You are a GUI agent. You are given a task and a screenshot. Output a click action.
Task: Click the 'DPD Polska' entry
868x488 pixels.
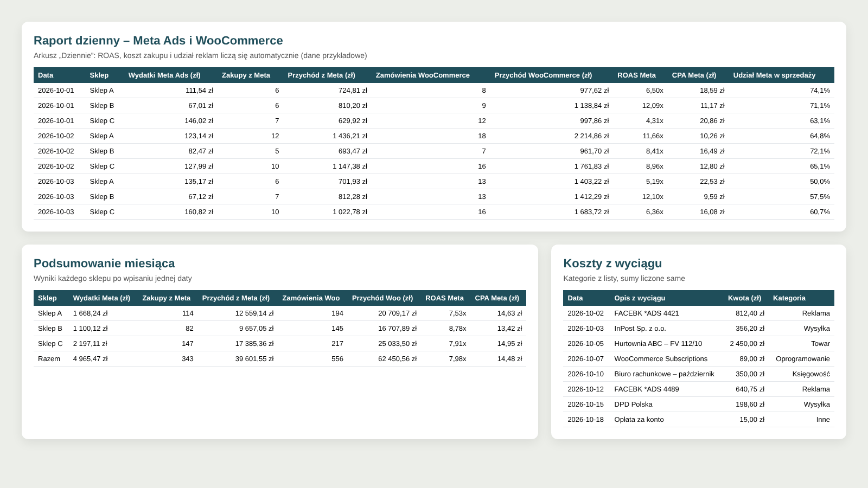(633, 404)
